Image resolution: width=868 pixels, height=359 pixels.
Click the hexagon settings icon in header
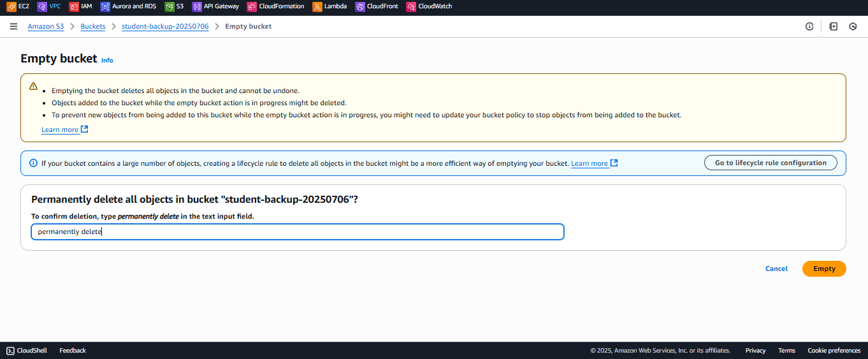[x=853, y=27]
